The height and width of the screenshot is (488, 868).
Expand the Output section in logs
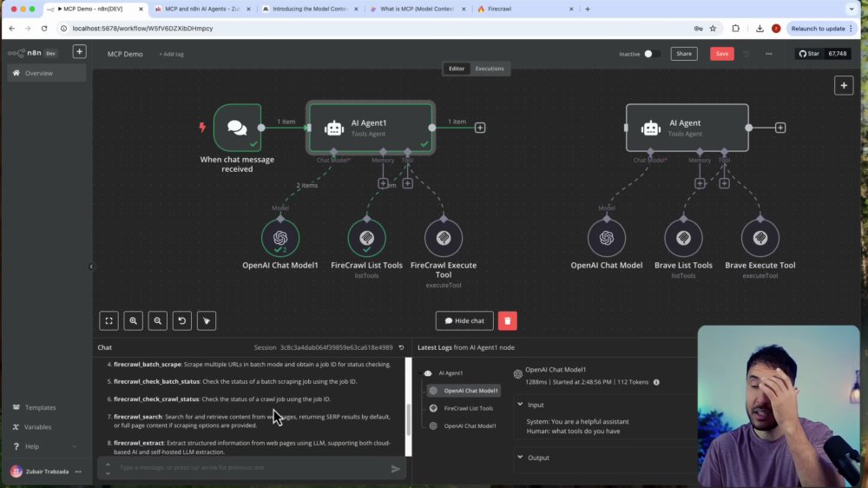(x=520, y=457)
